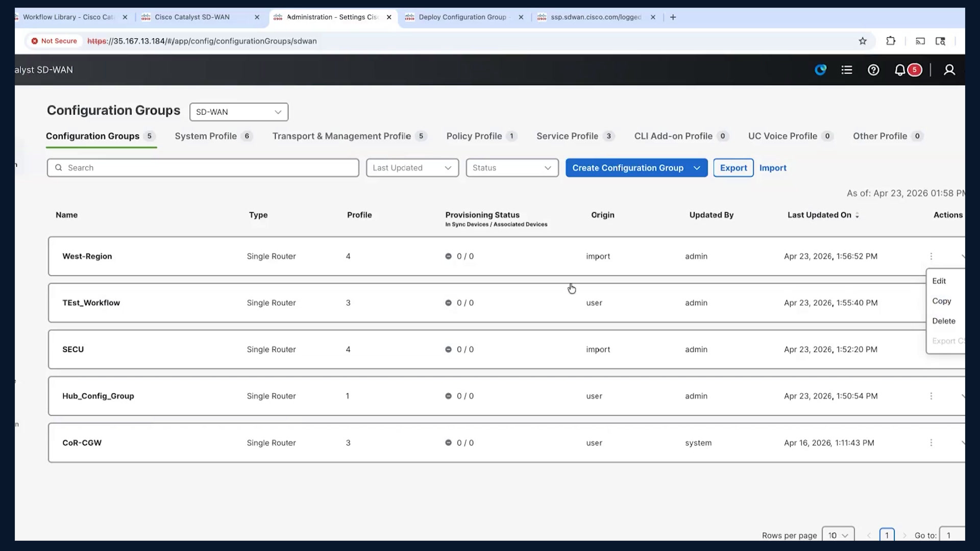Click the Import link
This screenshot has height=551, width=980.
(773, 168)
